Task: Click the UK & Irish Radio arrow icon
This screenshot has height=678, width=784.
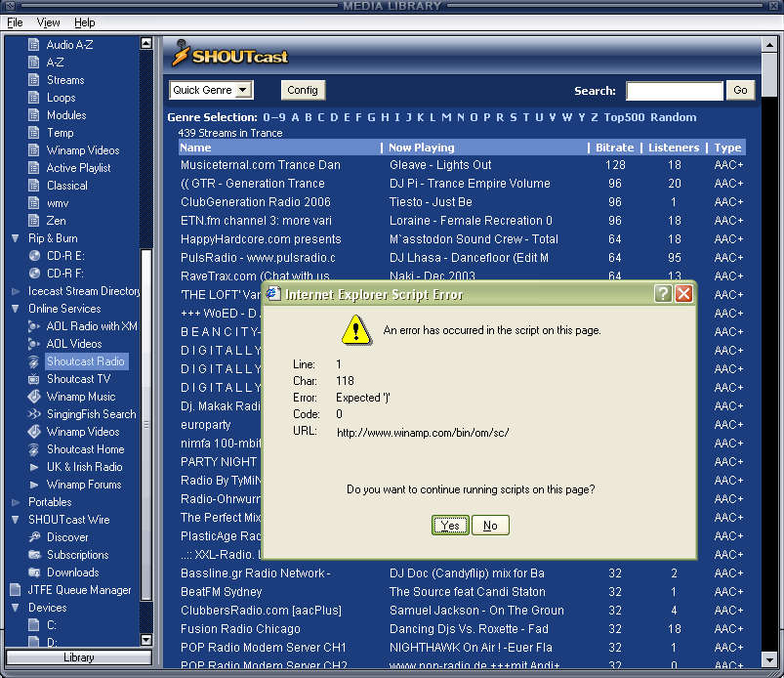Action: click(34, 467)
